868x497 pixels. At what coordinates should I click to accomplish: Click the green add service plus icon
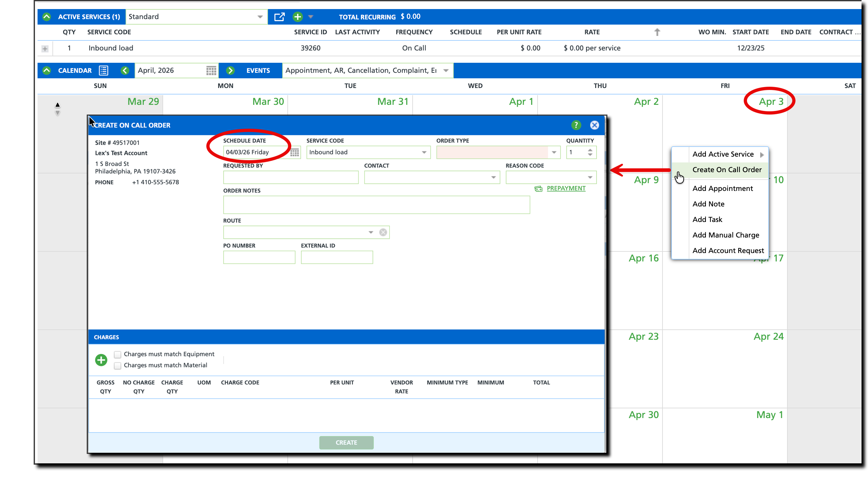click(298, 17)
